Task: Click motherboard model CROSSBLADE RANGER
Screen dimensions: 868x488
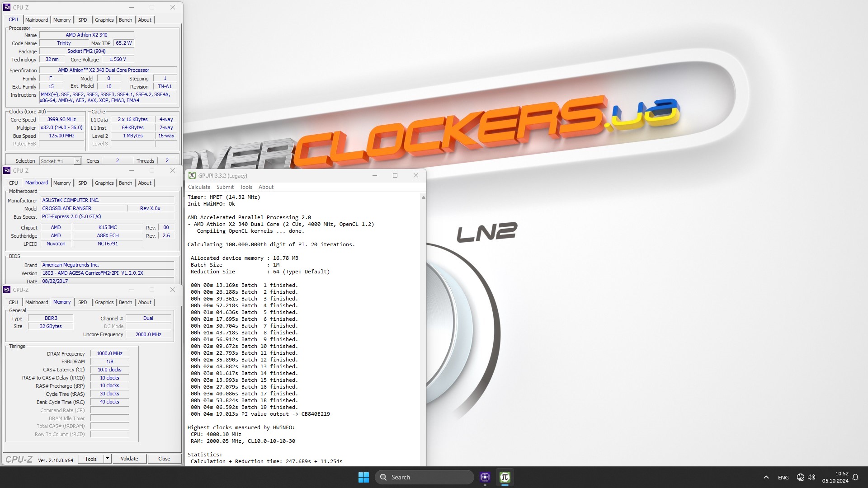Action: pos(83,208)
